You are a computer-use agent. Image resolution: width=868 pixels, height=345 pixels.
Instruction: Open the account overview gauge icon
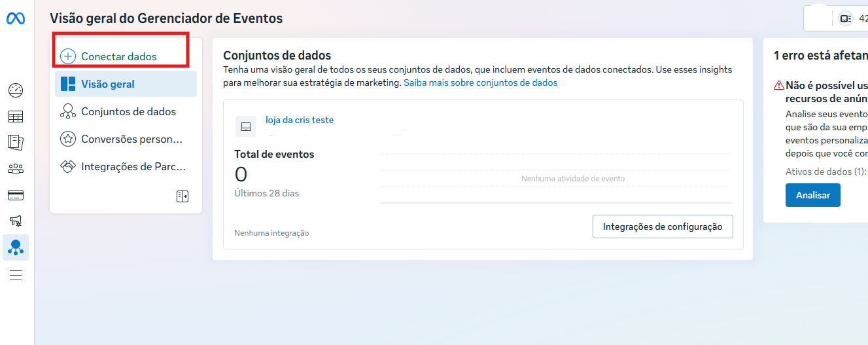(16, 90)
